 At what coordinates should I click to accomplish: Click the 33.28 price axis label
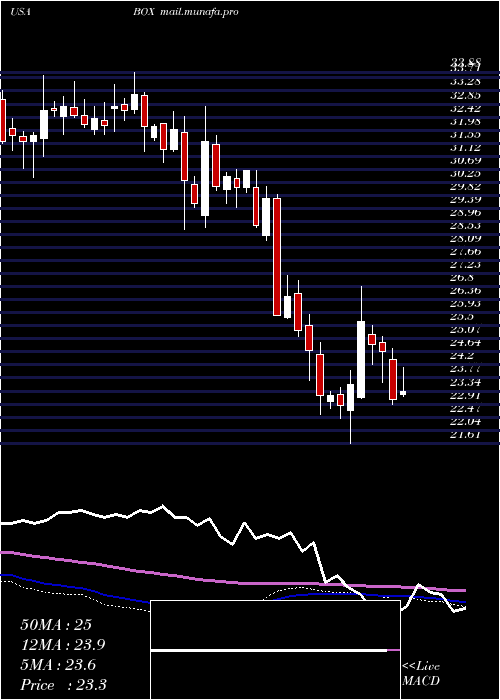465,82
